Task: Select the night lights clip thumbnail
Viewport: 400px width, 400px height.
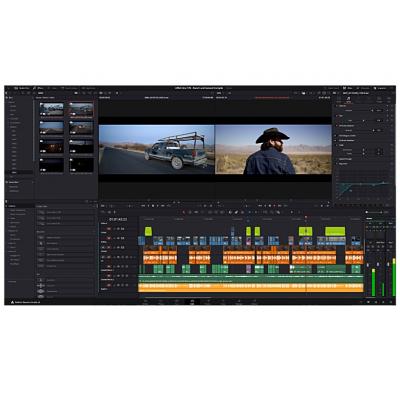Action: [x=51, y=147]
